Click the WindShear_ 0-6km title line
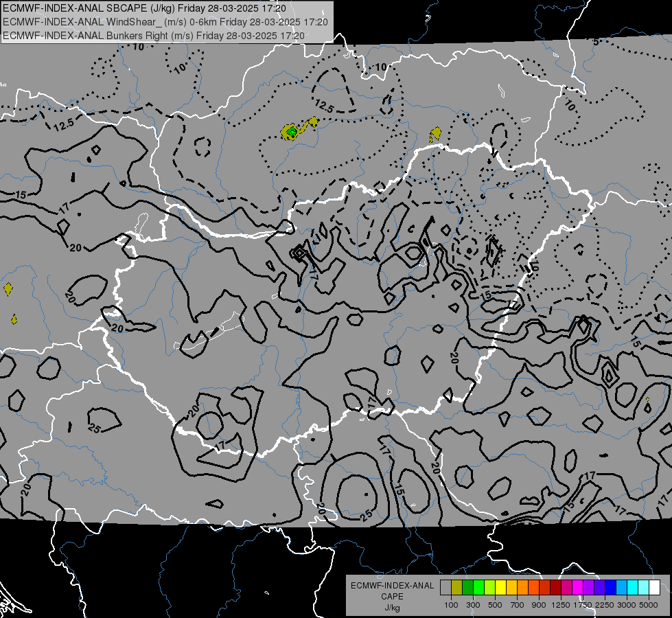The image size is (672, 618). [165, 22]
